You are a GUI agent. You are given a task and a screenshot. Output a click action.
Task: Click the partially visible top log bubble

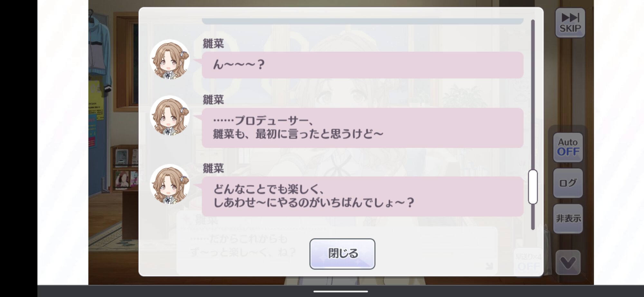point(363,21)
